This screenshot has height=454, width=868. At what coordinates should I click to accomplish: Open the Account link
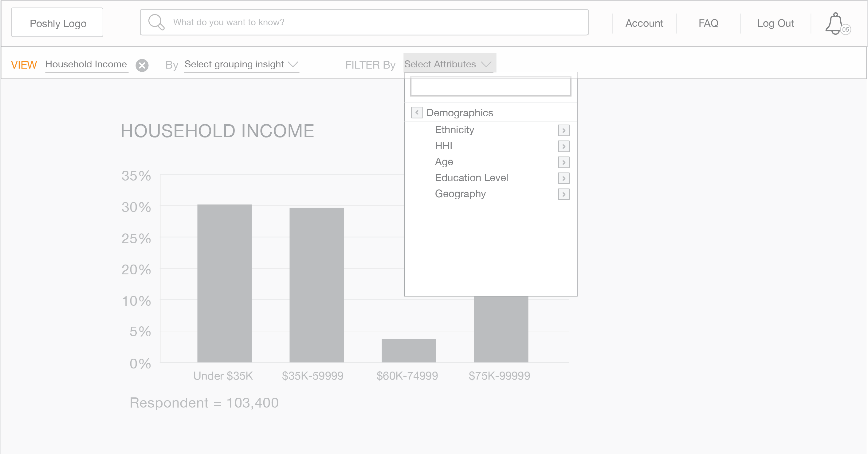(x=644, y=23)
